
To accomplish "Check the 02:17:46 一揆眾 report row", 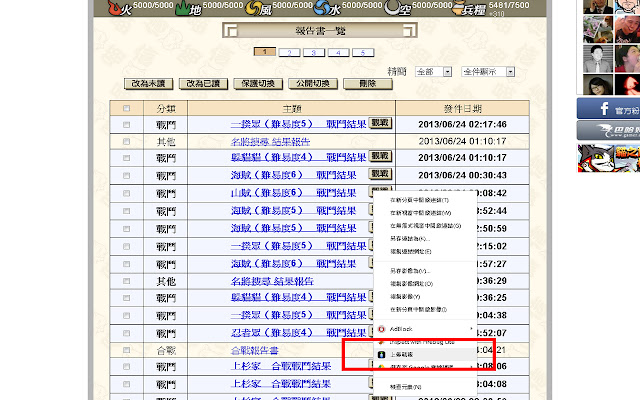I will 127,124.
